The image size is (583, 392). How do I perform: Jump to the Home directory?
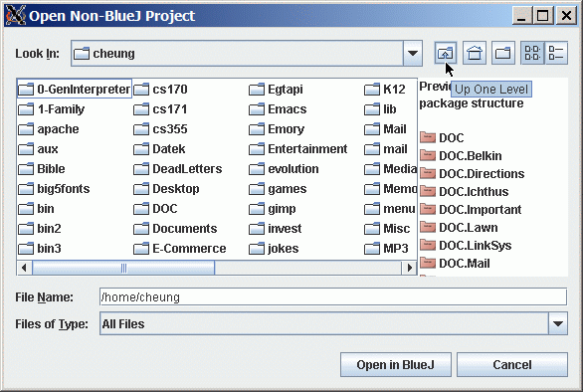[475, 53]
